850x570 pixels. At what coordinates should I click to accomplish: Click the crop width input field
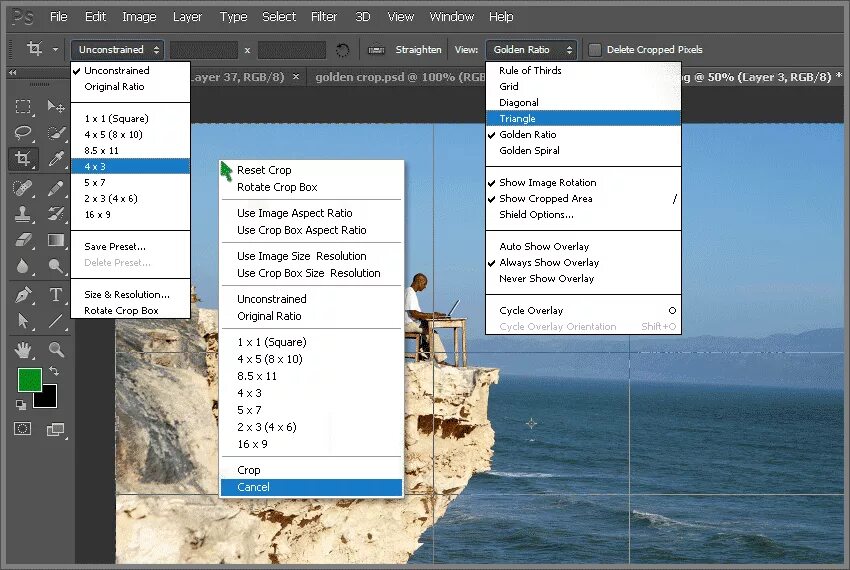[x=204, y=50]
